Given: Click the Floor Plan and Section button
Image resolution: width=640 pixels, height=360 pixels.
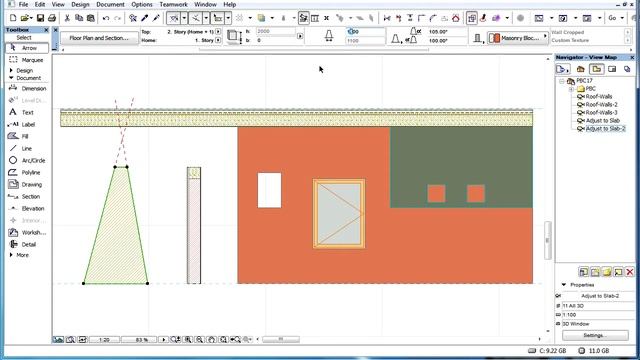Looking at the screenshot, I should [99, 38].
